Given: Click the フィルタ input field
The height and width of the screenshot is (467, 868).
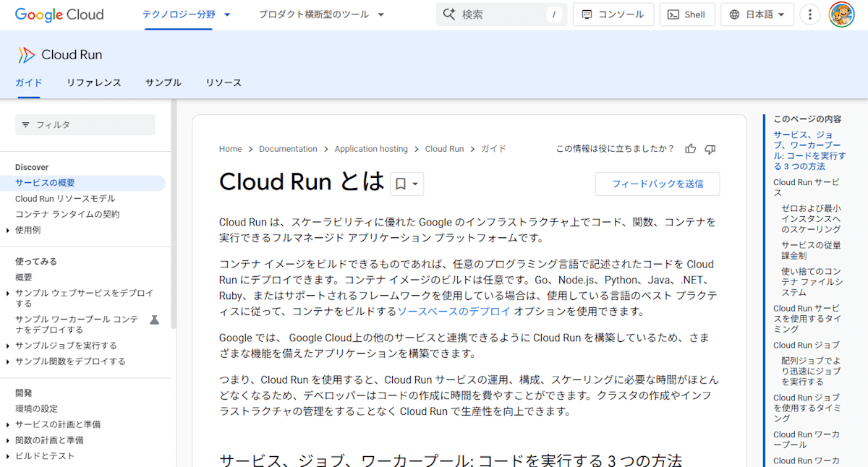Looking at the screenshot, I should tap(87, 124).
